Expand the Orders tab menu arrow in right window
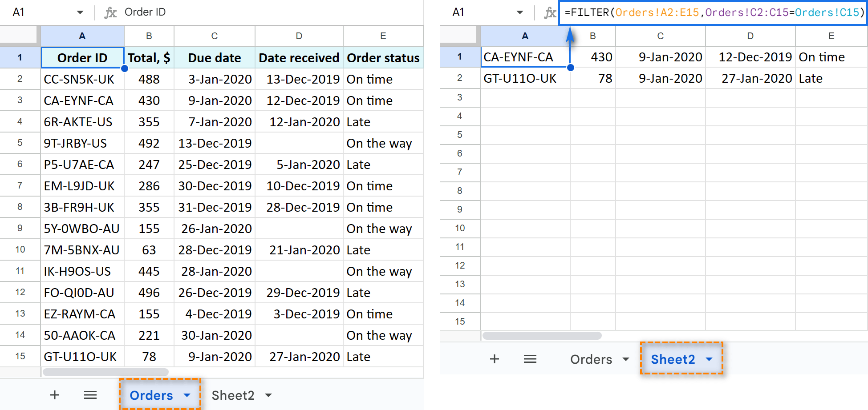 pos(626,359)
